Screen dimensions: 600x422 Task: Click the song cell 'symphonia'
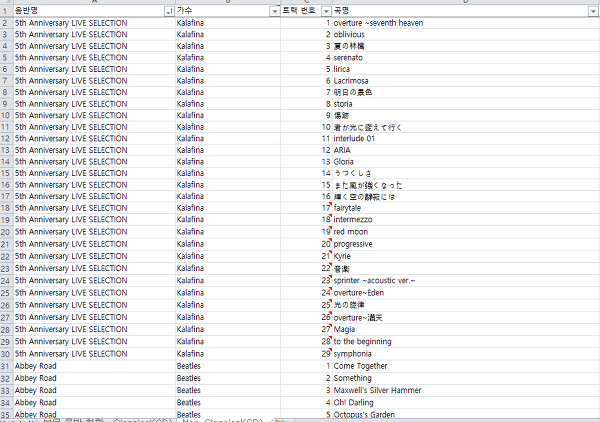pyautogui.click(x=465, y=354)
